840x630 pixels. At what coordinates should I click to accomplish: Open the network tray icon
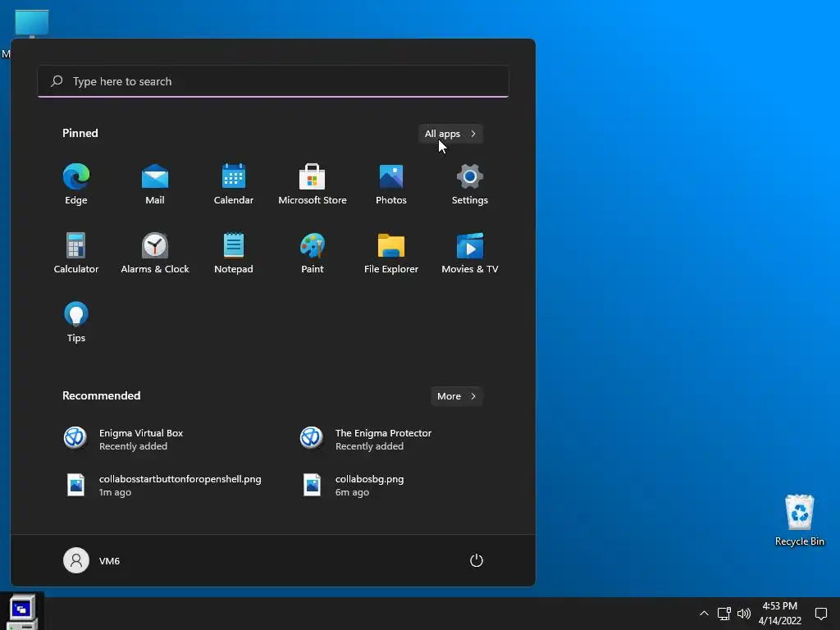(x=724, y=614)
